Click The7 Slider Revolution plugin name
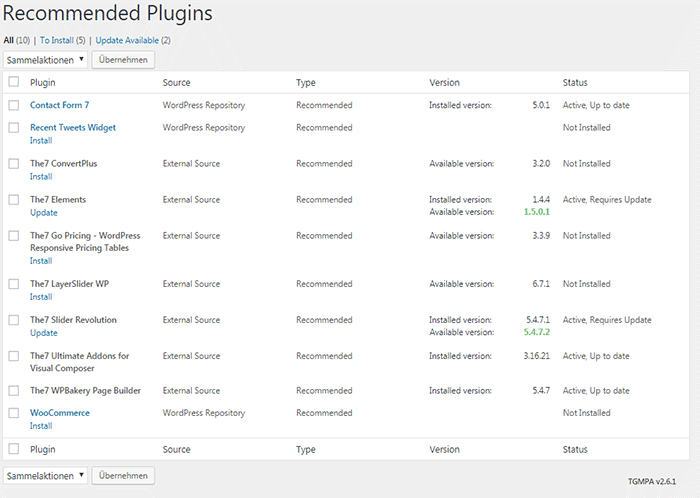 click(73, 320)
